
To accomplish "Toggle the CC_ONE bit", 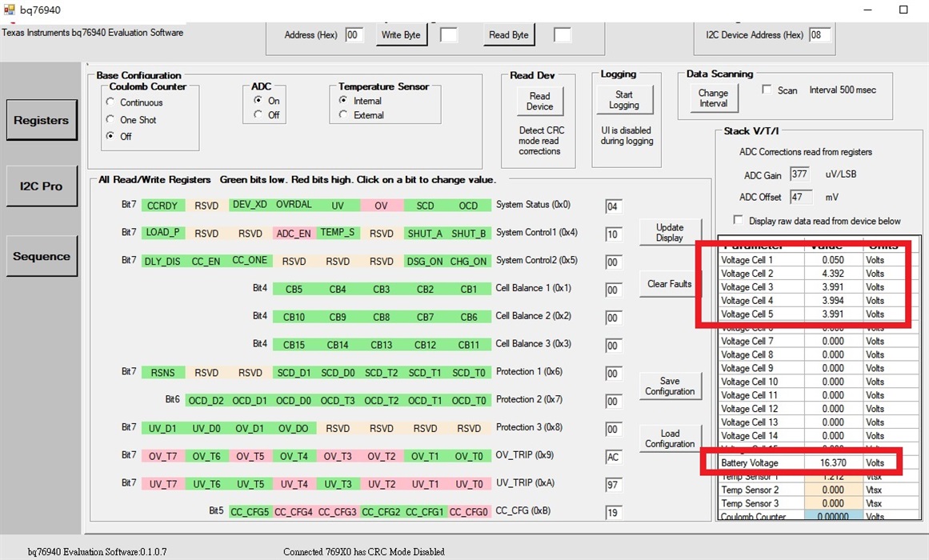I will click(250, 260).
